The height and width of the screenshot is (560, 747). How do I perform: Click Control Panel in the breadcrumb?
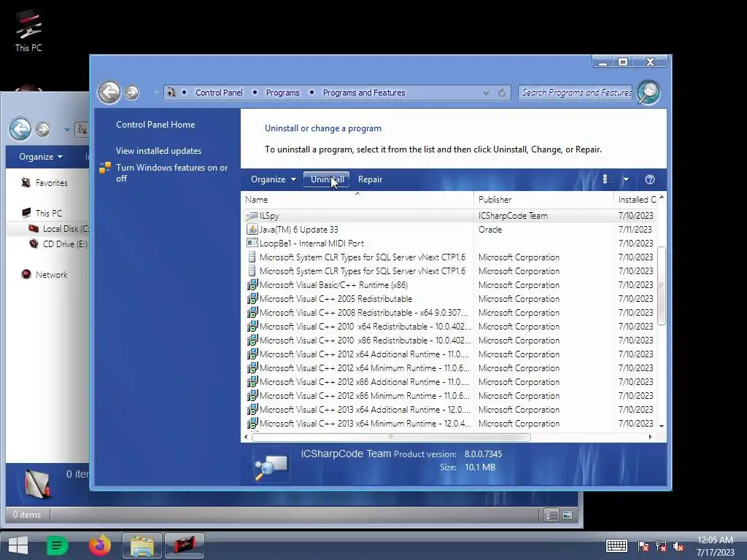pyautogui.click(x=219, y=93)
